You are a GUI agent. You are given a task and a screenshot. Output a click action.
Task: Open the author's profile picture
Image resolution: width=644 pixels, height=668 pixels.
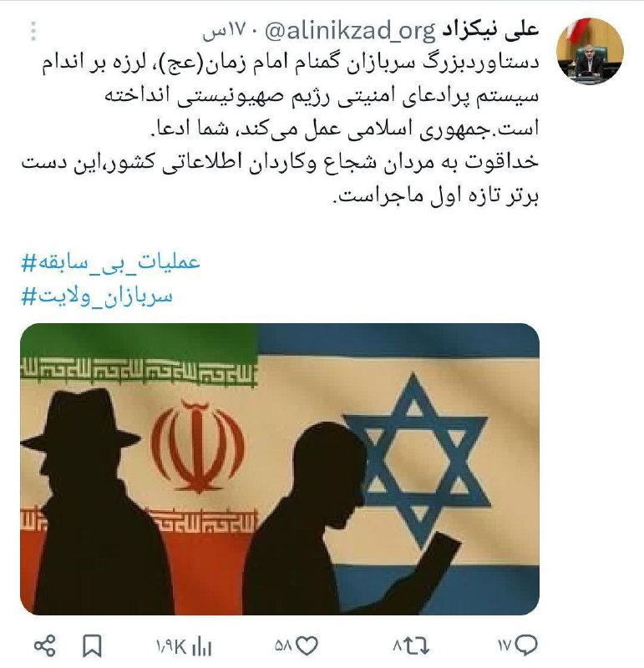(590, 51)
